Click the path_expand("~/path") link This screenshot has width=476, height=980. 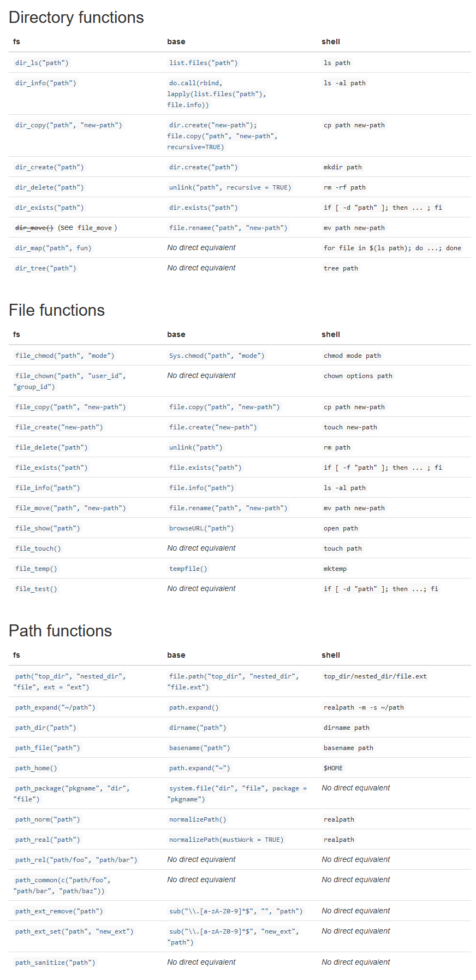(55, 707)
